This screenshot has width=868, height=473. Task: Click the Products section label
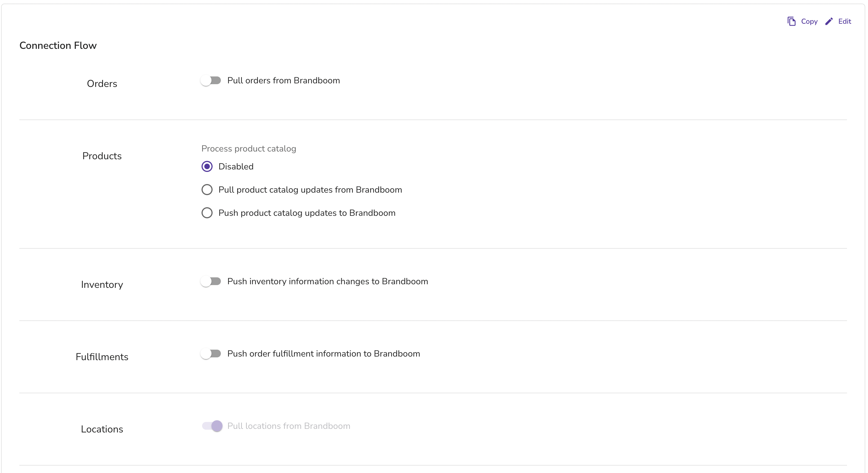[102, 156]
